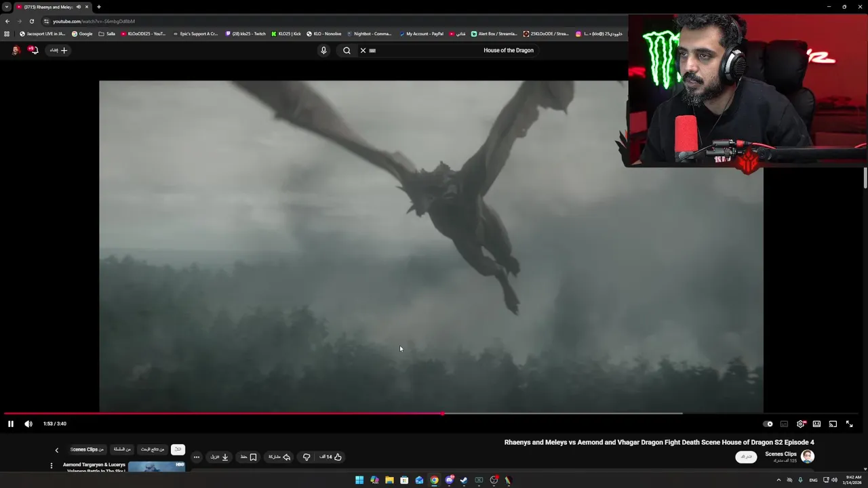Open the Scenes Clips channel avatar
868x488 pixels.
coord(807,456)
